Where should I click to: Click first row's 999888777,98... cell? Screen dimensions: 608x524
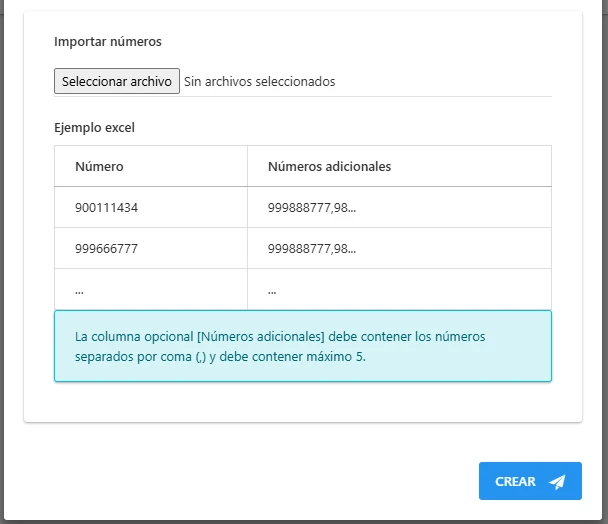[399, 208]
